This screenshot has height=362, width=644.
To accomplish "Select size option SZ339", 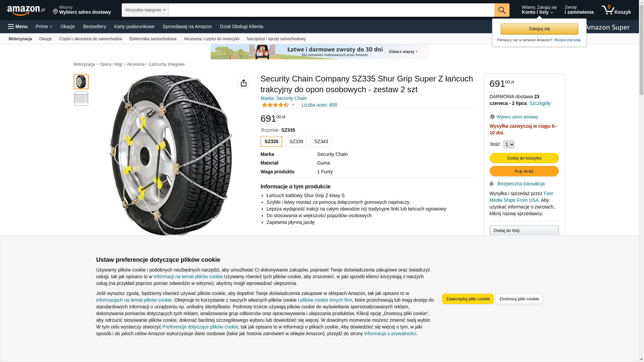I will [296, 141].
